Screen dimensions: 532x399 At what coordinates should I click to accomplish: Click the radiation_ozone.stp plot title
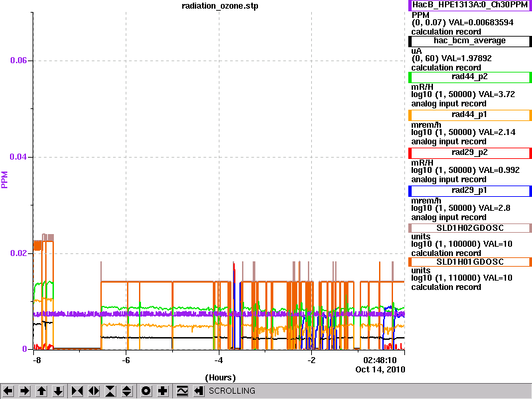click(x=220, y=6)
